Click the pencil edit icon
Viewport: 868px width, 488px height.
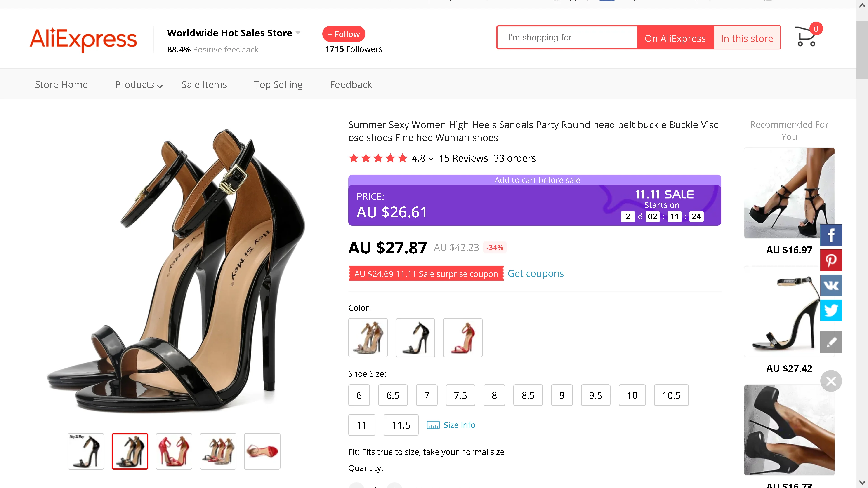(831, 342)
